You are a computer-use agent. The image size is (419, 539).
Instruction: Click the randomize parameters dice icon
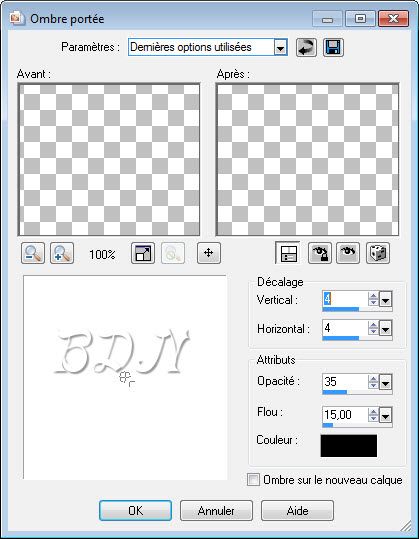click(x=378, y=253)
